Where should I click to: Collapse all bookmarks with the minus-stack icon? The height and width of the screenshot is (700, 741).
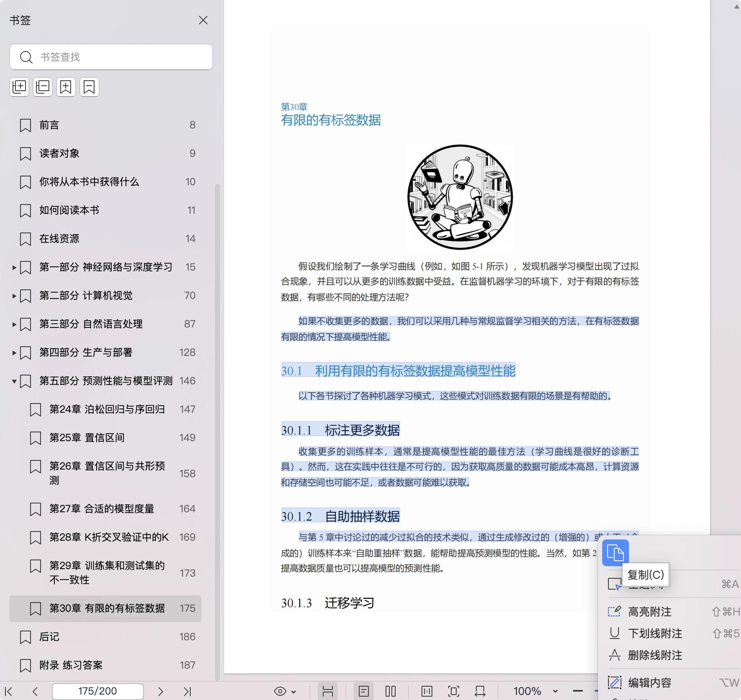tap(43, 87)
